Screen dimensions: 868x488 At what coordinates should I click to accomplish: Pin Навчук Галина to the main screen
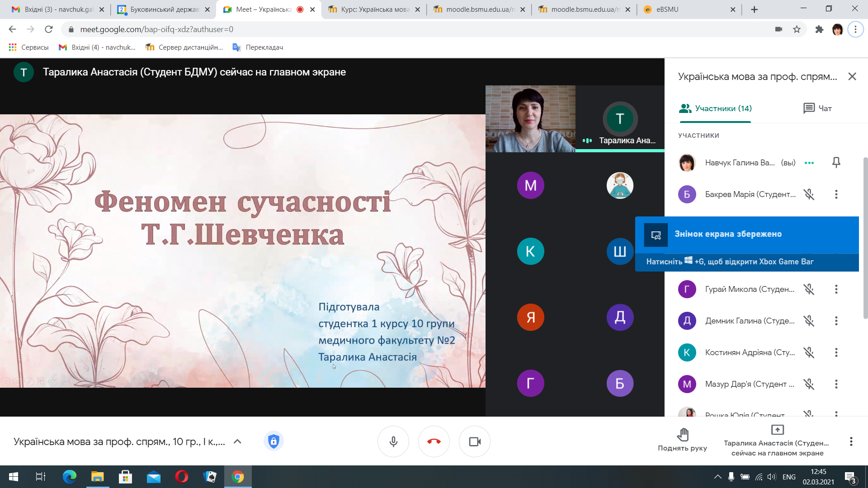click(836, 163)
